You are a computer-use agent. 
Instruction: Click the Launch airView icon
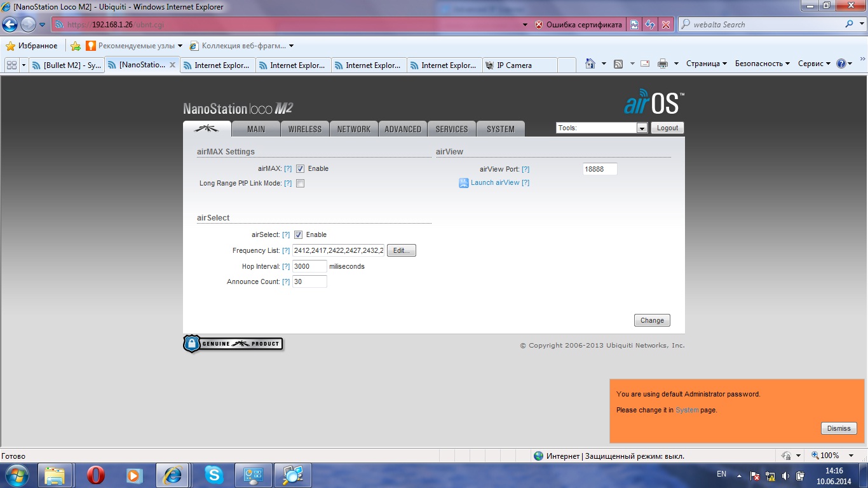point(464,183)
